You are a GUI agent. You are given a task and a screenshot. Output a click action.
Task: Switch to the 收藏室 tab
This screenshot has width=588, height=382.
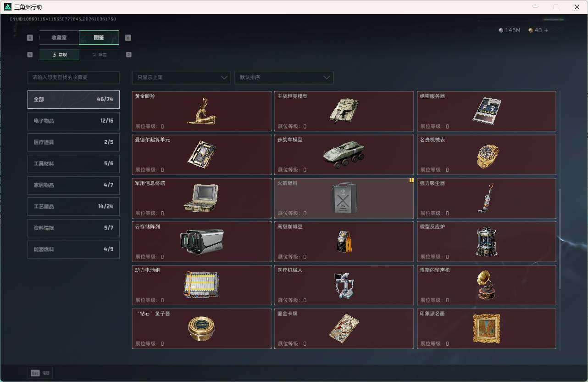pos(59,38)
